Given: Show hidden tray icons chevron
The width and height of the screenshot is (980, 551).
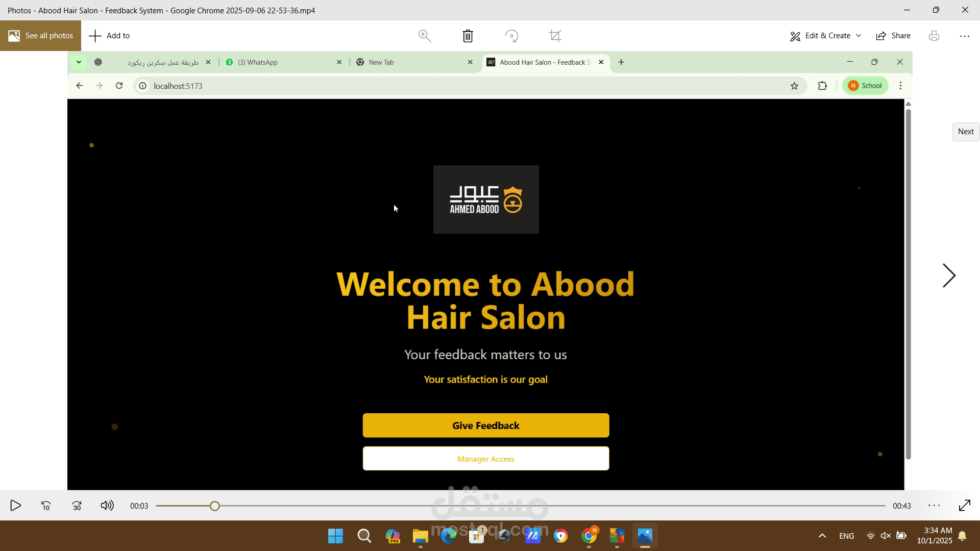Looking at the screenshot, I should pyautogui.click(x=822, y=536).
